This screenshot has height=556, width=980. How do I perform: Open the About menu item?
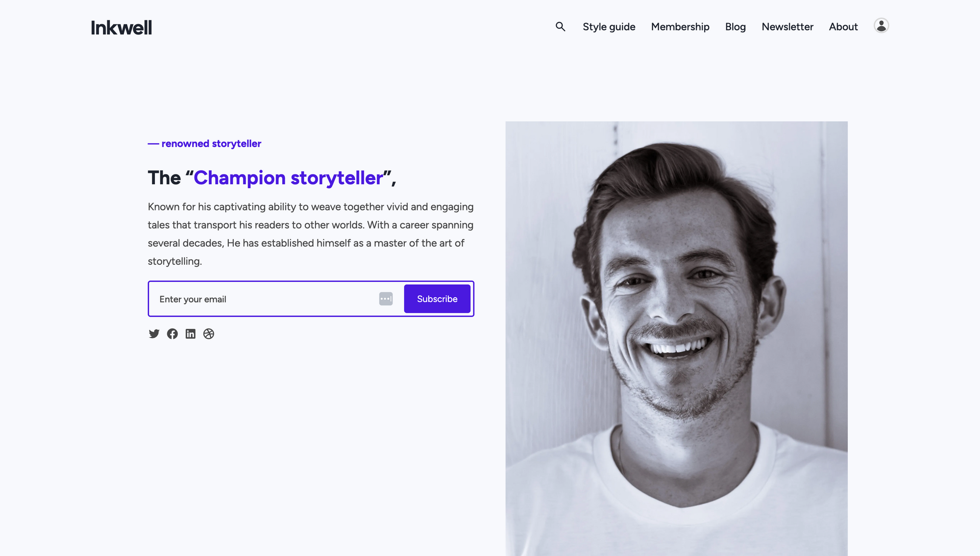click(x=843, y=25)
